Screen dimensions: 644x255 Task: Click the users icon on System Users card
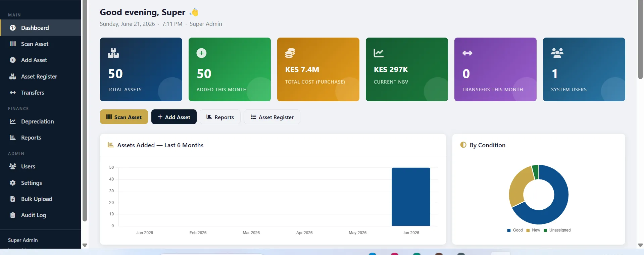point(557,53)
